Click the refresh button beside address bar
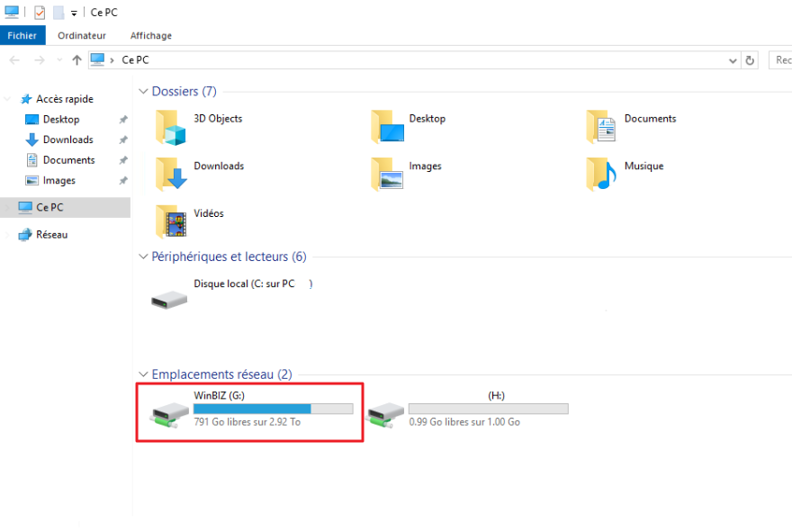 click(x=750, y=60)
